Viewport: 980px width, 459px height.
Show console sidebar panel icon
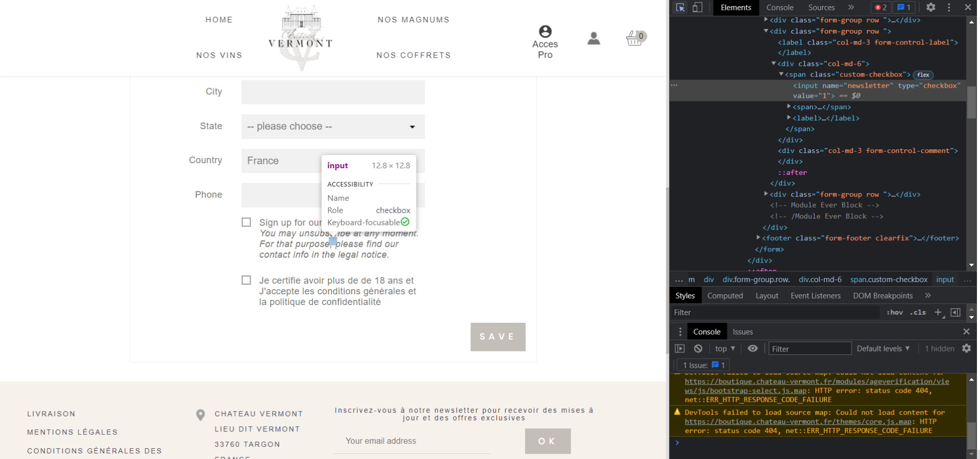(x=680, y=348)
